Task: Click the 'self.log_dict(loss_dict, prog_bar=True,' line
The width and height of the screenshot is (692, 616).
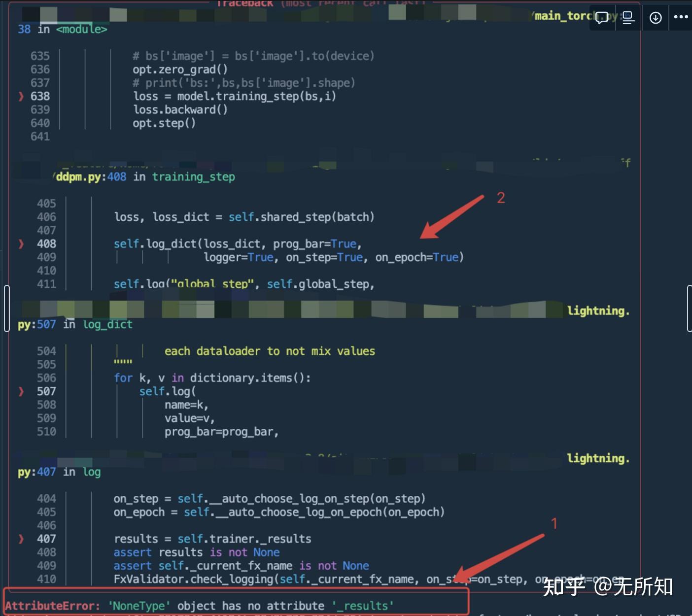Action: 238,244
